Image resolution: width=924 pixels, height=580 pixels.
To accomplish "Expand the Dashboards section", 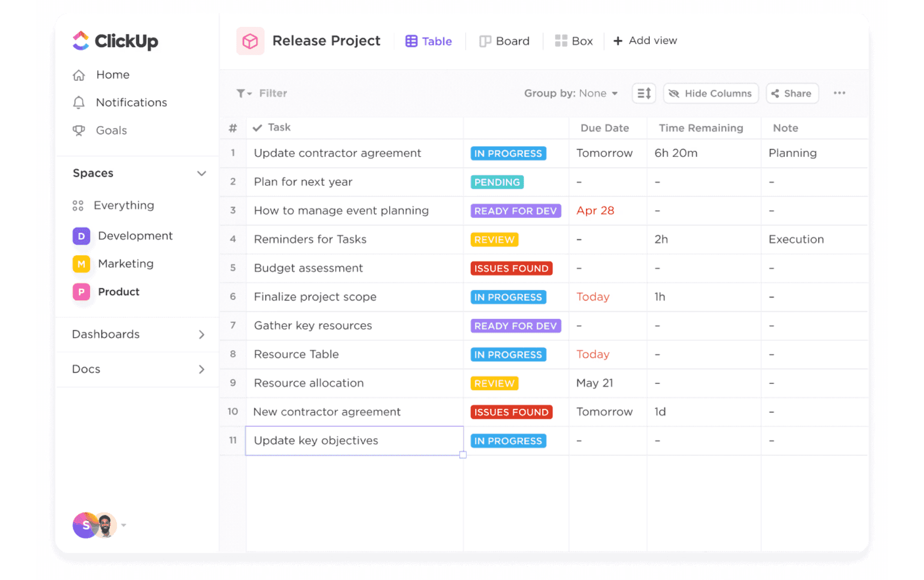I will coord(202,334).
